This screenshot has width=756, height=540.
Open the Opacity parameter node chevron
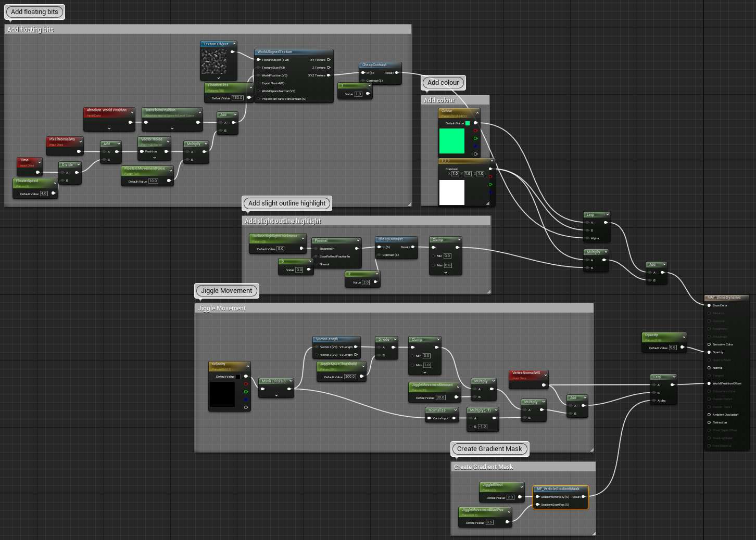684,337
